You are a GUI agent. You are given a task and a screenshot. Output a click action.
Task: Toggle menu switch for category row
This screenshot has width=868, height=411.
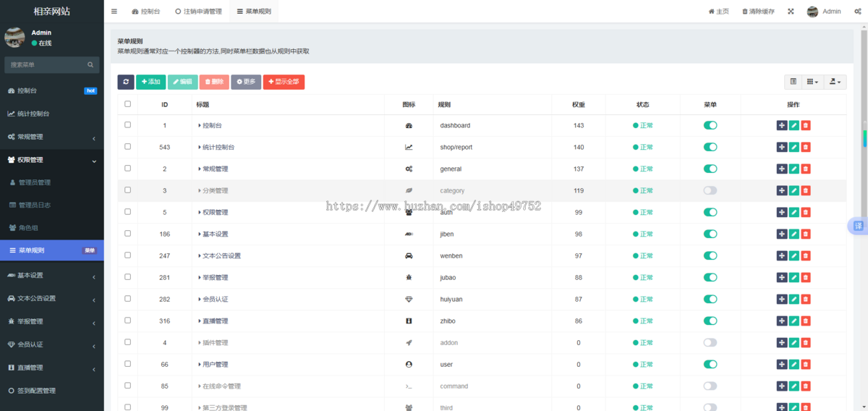coord(710,190)
